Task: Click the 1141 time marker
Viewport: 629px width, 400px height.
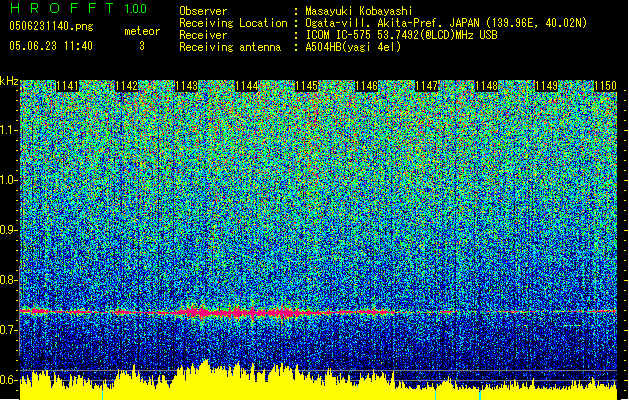Action: pos(67,86)
